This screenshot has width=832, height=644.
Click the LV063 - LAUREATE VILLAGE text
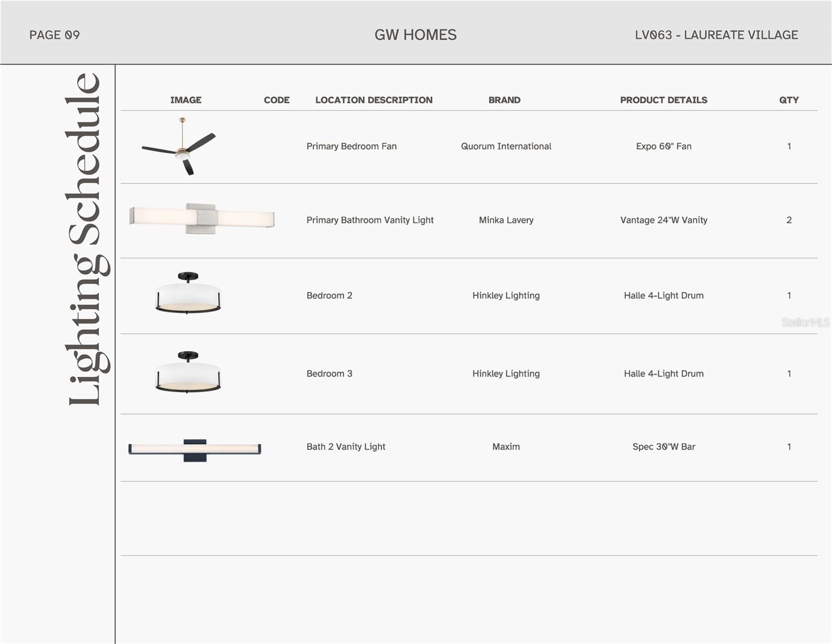pos(716,35)
